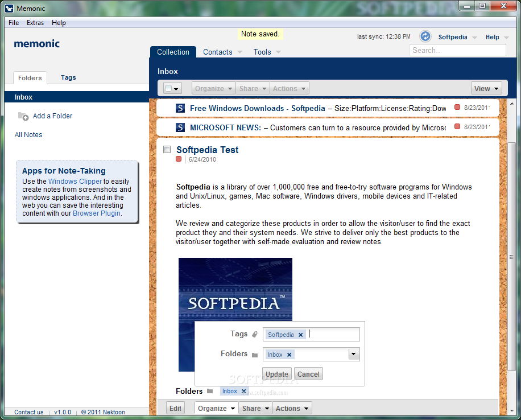The image size is (521, 420).
Task: Switch to the Collection tab
Action: tap(173, 52)
